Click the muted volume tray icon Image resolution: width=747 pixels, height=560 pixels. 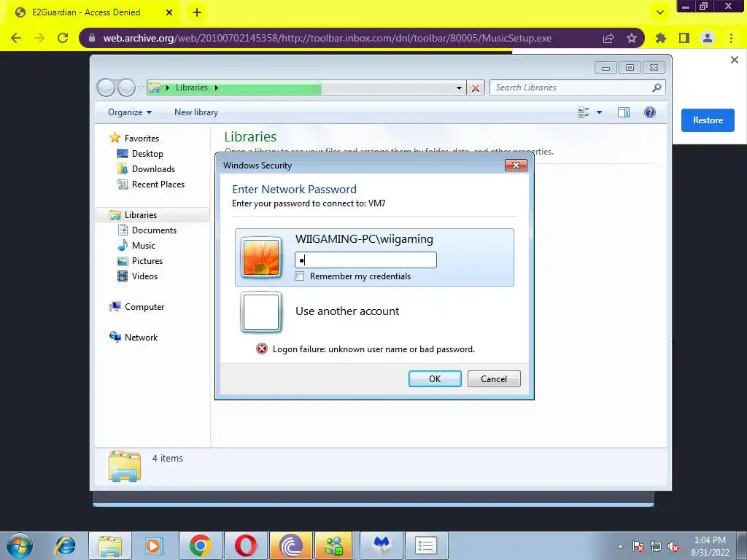coord(673,547)
